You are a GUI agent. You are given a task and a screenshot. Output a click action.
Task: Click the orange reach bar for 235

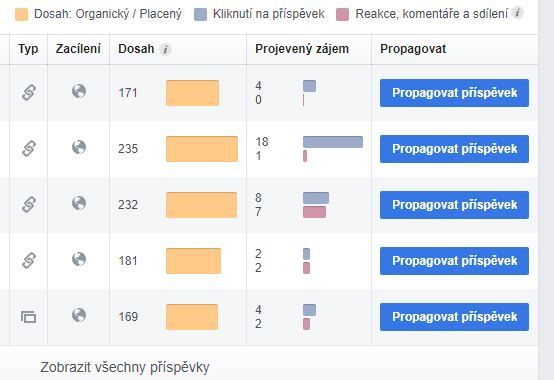pyautogui.click(x=202, y=149)
